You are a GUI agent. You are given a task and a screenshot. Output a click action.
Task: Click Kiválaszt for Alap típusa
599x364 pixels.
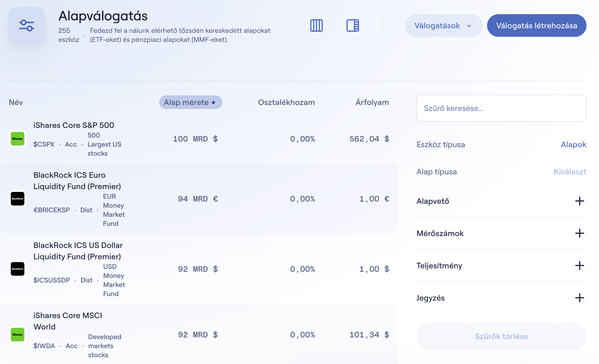(570, 172)
